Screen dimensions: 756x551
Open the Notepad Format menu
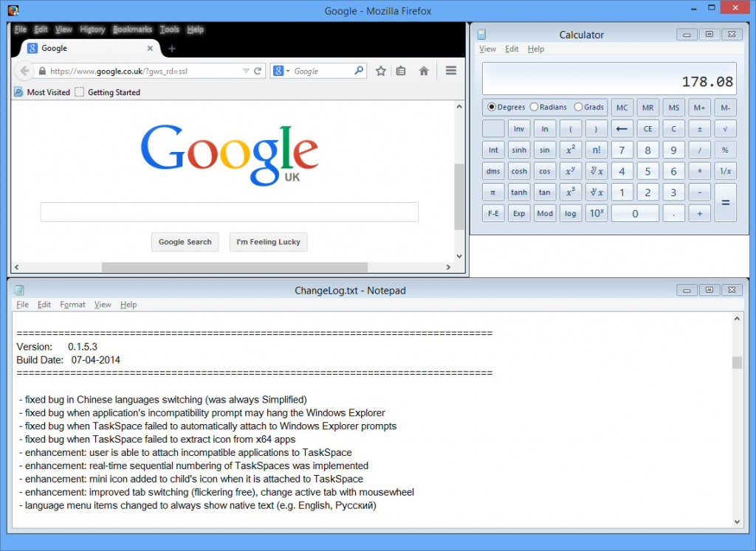click(x=72, y=305)
